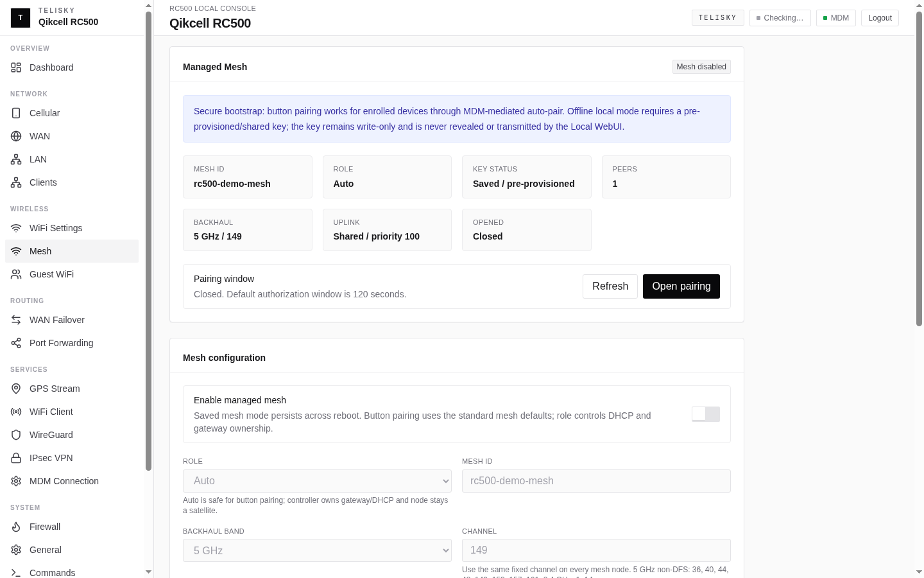Screen dimensions: 924x578
Task: Click the sidebar scrollbar down arrow
Action: tap(149, 572)
